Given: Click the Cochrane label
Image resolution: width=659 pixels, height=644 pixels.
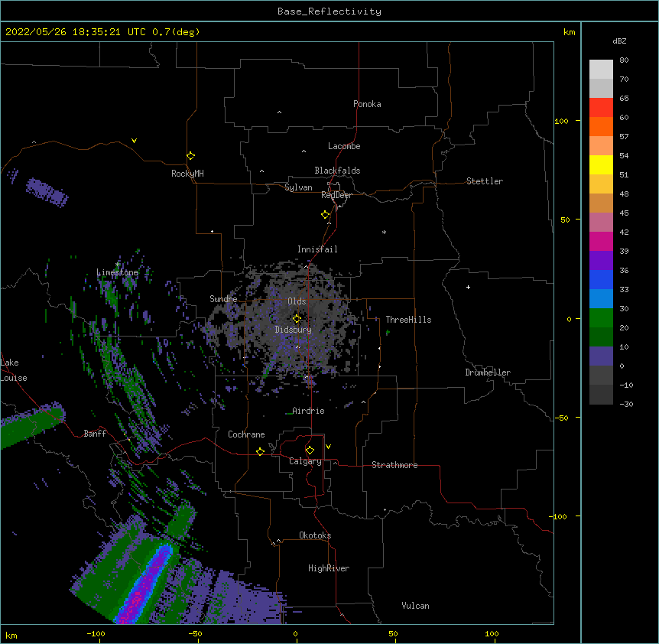Looking at the screenshot, I should tap(246, 434).
